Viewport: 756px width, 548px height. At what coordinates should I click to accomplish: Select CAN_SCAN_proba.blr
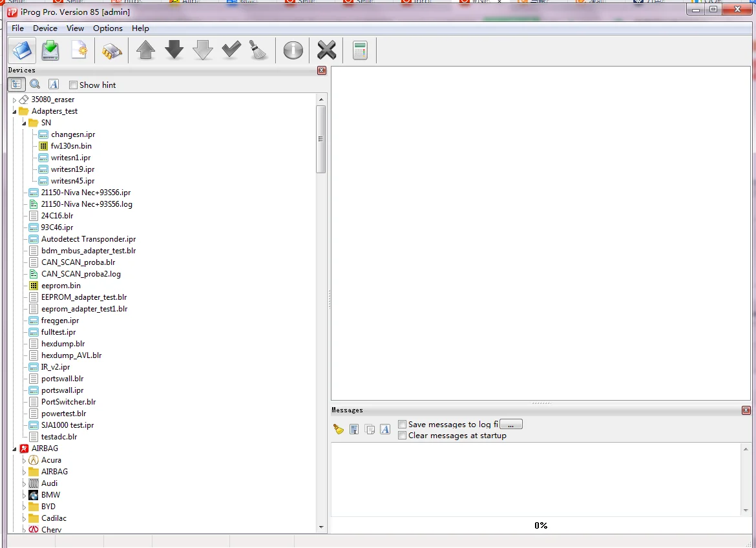point(78,262)
